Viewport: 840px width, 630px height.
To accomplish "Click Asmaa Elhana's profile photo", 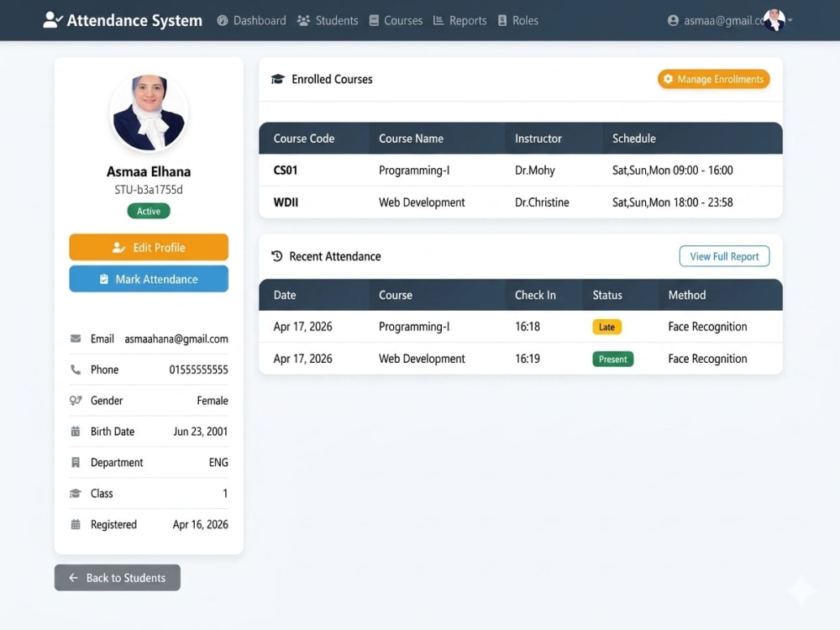I will 149,113.
